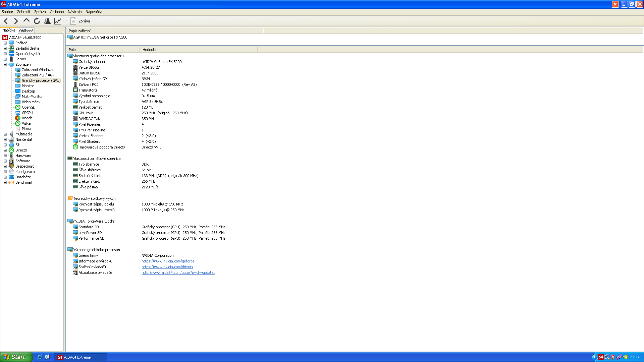The image size is (644, 362).
Task: Expand the Počítač tree node
Action: 5,43
